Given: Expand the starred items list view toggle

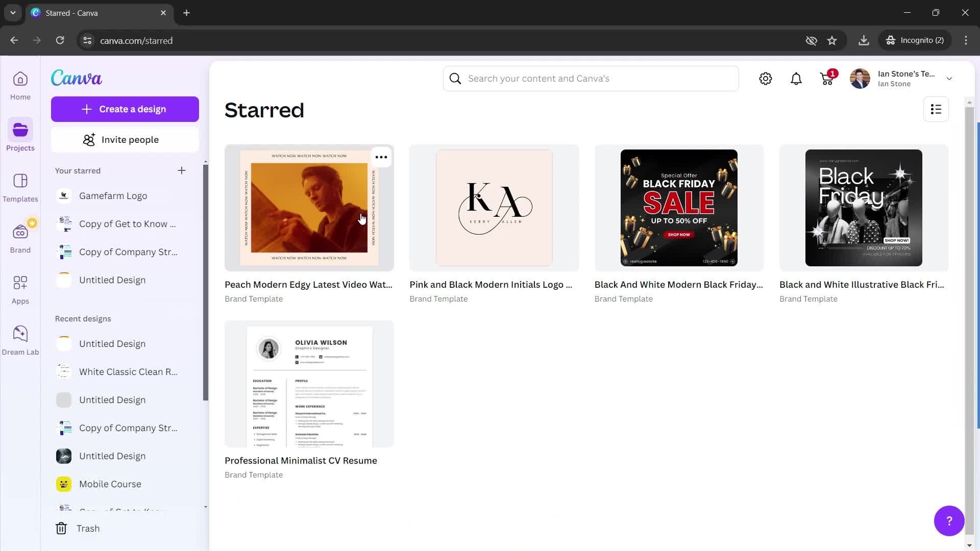Looking at the screenshot, I should pos(937,109).
